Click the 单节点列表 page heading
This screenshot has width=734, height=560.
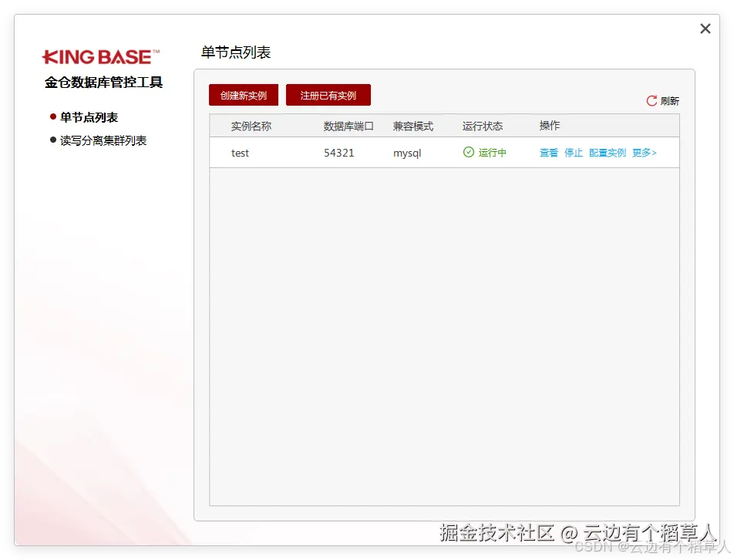236,52
